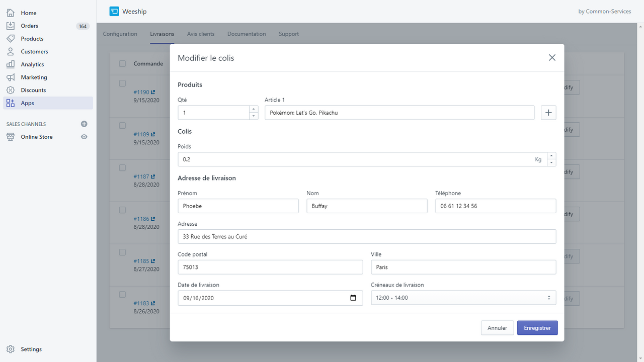The image size is (644, 362).
Task: Click the Weeship app logo icon
Action: (114, 11)
